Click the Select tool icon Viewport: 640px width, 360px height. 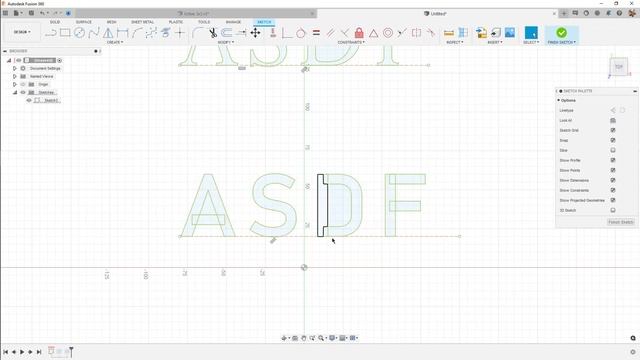point(531,33)
